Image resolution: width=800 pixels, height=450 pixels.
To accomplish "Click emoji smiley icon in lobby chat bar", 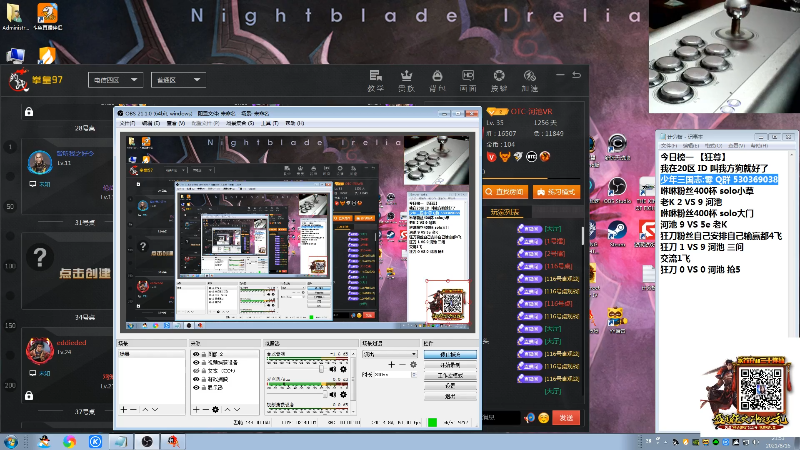I will click(x=544, y=418).
